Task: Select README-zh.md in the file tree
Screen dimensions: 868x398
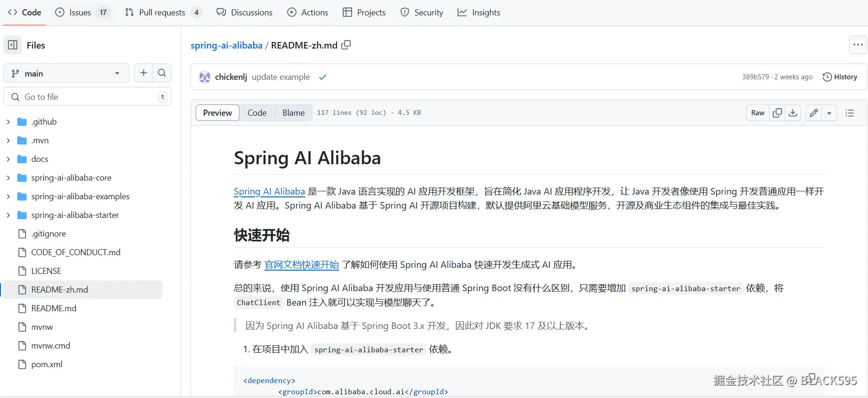Action: [x=83, y=290]
